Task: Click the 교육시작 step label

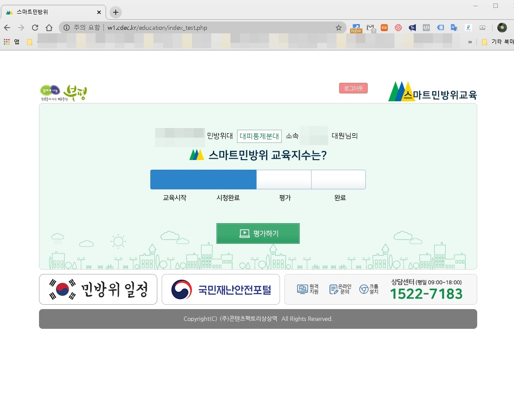Action: point(175,198)
